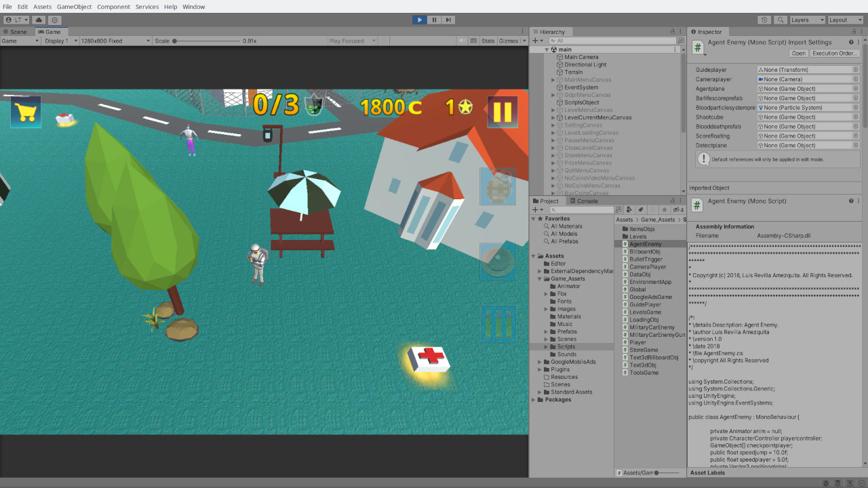Click the search-by-label icon in Project toolbar

[x=640, y=209]
